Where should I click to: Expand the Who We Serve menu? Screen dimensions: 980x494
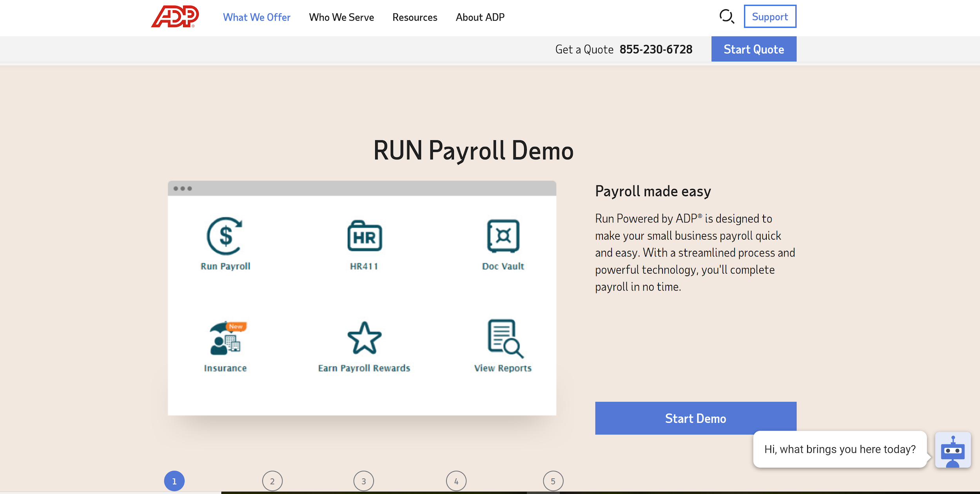(341, 17)
